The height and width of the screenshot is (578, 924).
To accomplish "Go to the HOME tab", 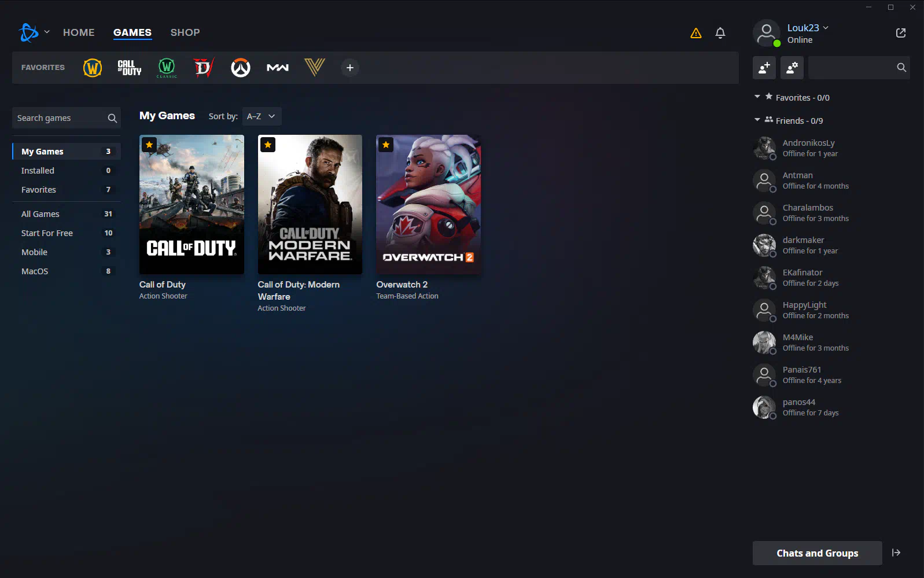I will pos(79,32).
